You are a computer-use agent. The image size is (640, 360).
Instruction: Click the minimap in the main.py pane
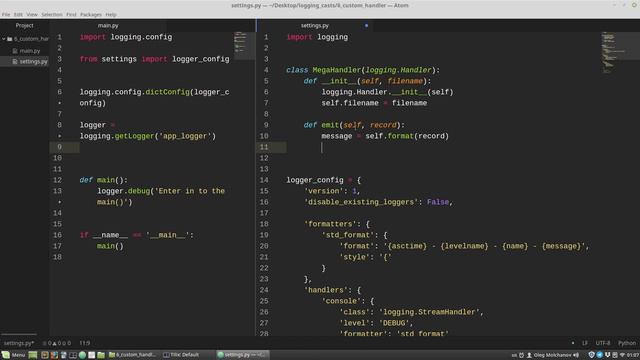click(244, 46)
